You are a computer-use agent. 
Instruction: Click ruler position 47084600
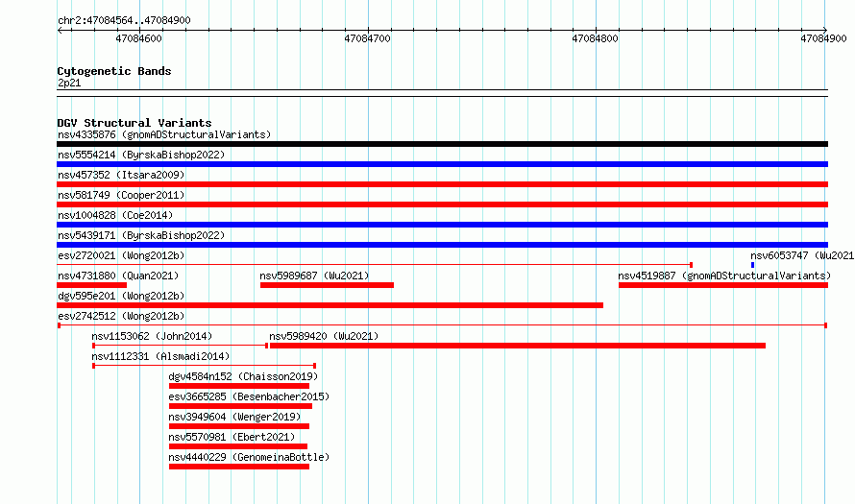[138, 38]
